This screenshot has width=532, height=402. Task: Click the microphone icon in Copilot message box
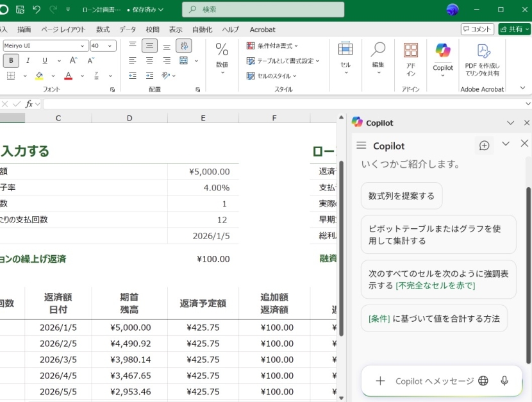(x=504, y=381)
